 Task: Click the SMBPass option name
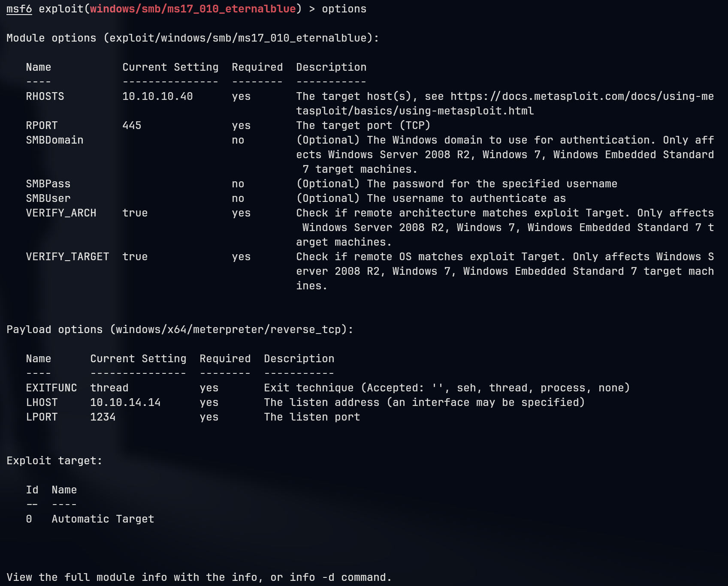(48, 184)
